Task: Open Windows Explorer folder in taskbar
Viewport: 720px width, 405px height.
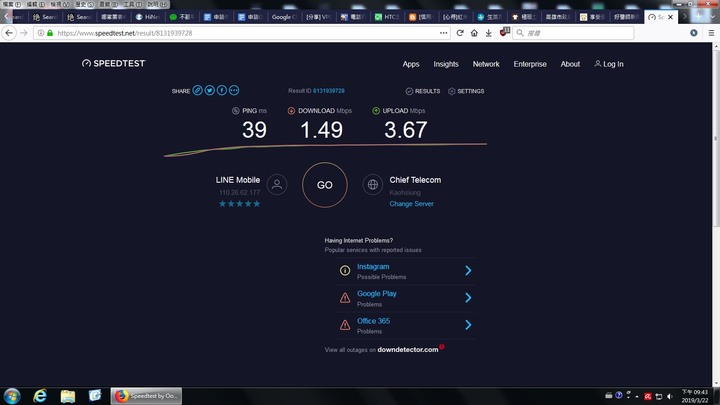Action: (68, 396)
